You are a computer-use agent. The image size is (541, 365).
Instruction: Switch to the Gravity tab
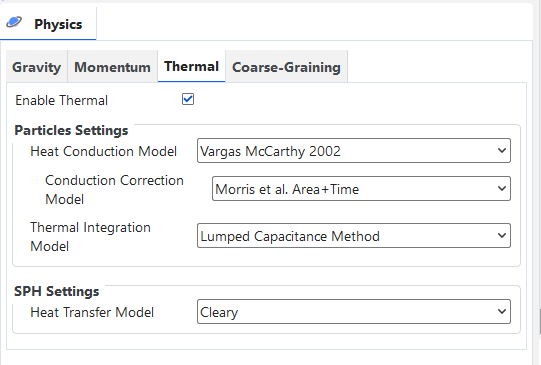(37, 67)
